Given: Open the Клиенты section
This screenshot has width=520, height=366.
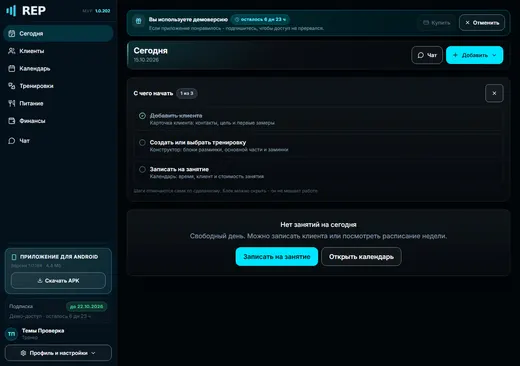Looking at the screenshot, I should [58, 51].
